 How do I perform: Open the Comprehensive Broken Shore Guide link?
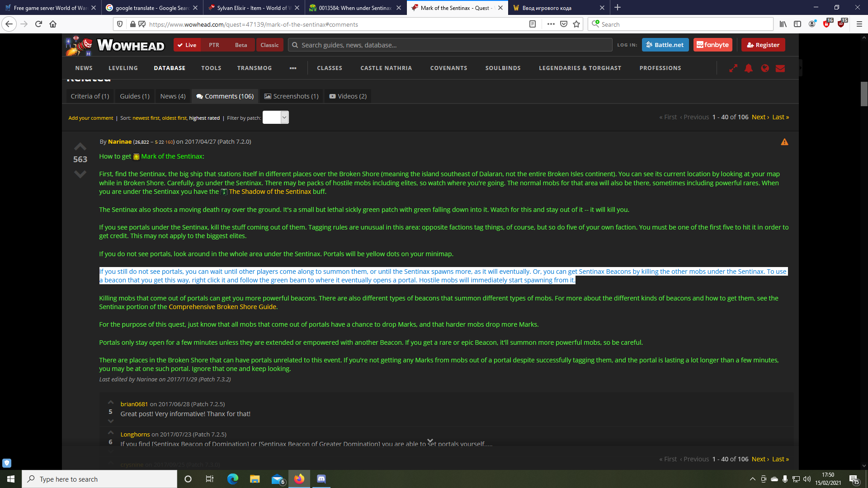pyautogui.click(x=222, y=307)
